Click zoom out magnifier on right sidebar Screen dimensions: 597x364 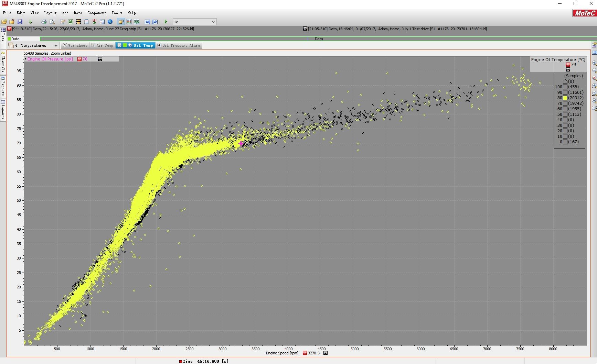(594, 71)
